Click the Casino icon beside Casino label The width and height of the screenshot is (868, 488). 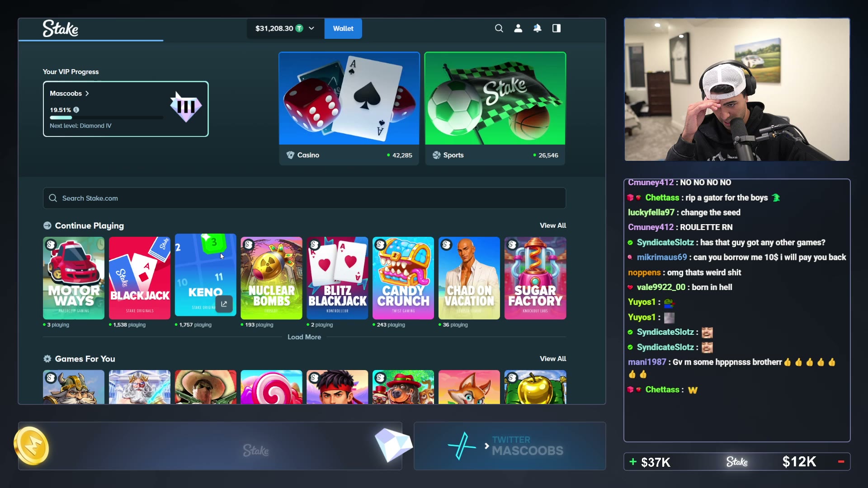pyautogui.click(x=290, y=155)
